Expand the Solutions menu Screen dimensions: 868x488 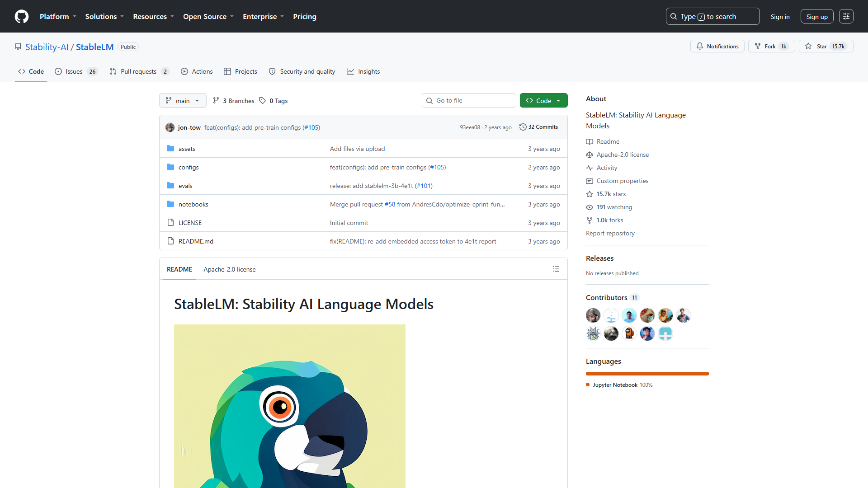[104, 16]
